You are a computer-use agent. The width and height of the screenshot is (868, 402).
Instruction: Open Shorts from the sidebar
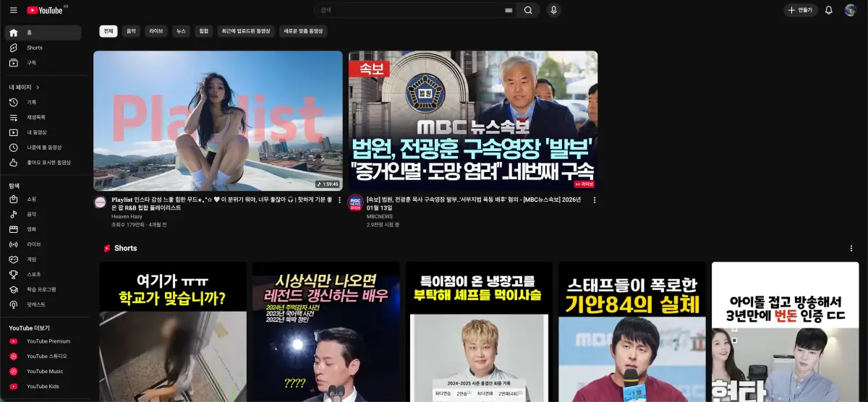35,48
